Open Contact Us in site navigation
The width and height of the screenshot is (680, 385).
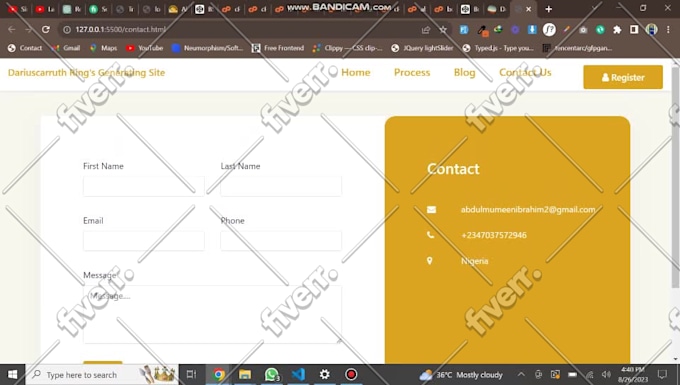[x=525, y=72]
